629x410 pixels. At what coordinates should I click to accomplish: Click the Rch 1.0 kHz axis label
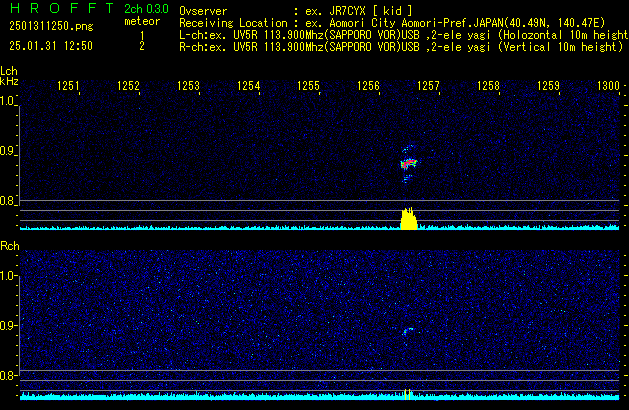pos(8,276)
